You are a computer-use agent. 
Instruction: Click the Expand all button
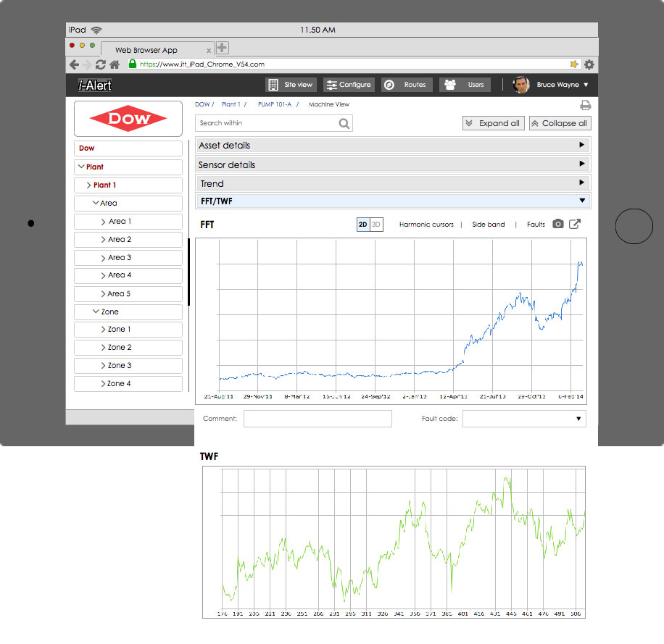click(493, 123)
